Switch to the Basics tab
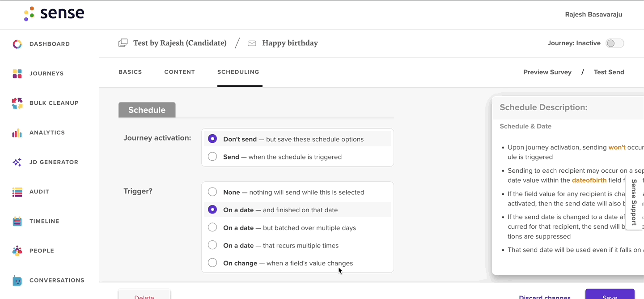 pos(130,72)
